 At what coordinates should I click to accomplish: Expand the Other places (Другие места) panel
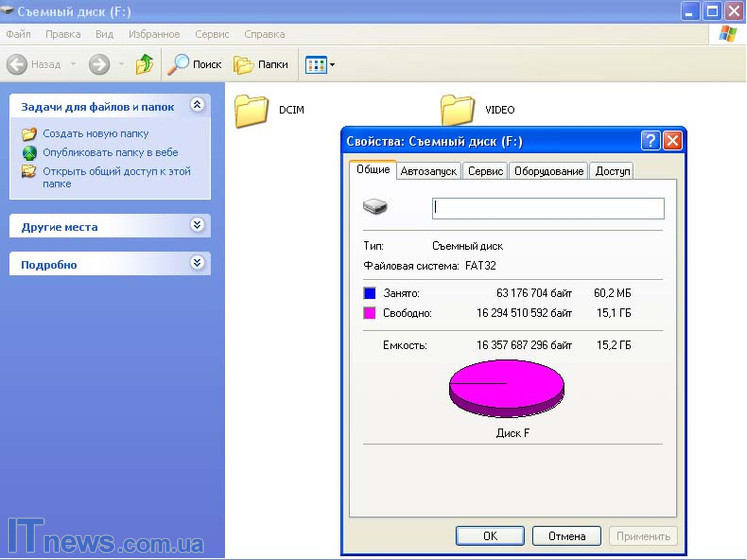[x=197, y=226]
